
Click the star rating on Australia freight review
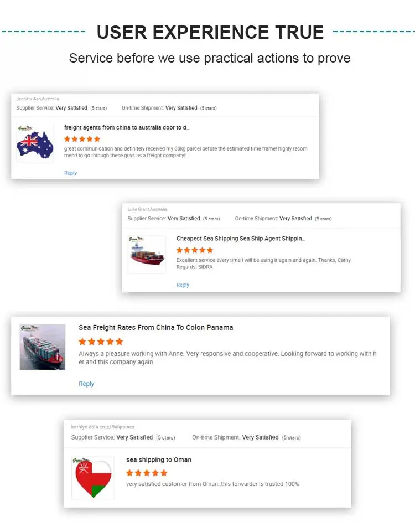82,139
